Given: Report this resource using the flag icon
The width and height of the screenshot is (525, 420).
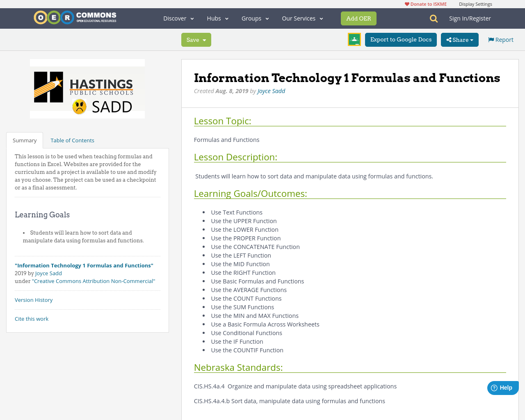Looking at the screenshot, I should (500, 39).
